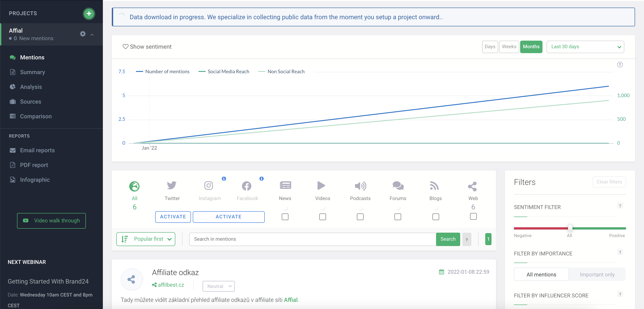Check the Forums checkbox
The image size is (644, 309).
[398, 217]
